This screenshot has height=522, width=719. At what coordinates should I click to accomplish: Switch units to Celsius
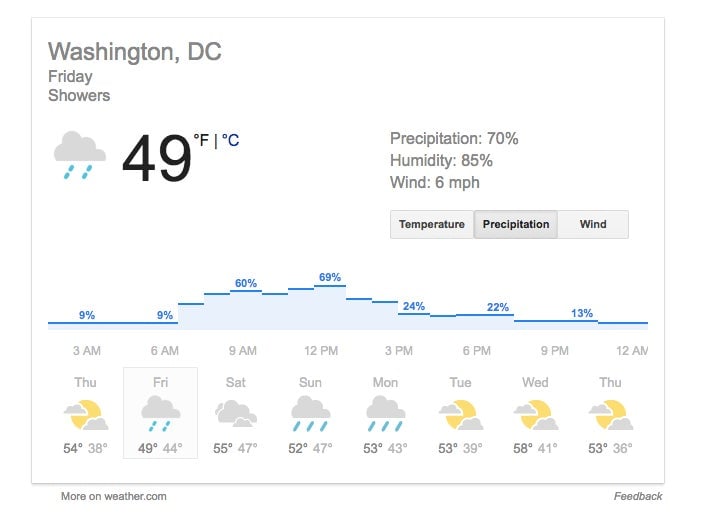(231, 140)
